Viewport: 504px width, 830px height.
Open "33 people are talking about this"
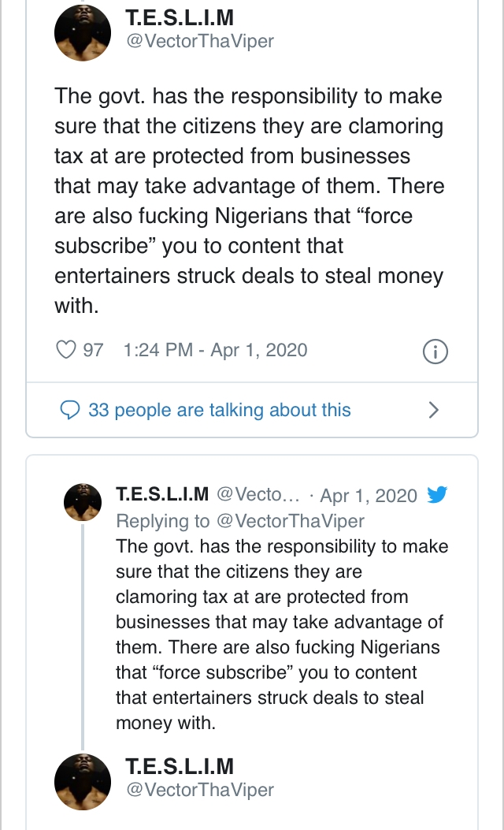coord(219,410)
